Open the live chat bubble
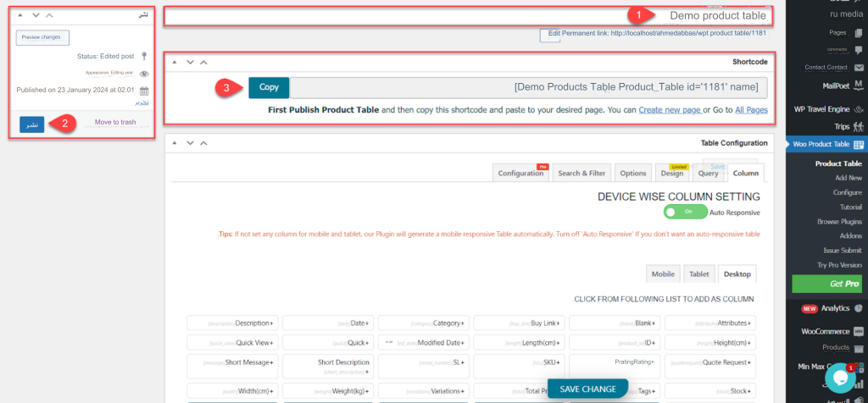Viewport: 868px width, 403px height. pos(840,378)
